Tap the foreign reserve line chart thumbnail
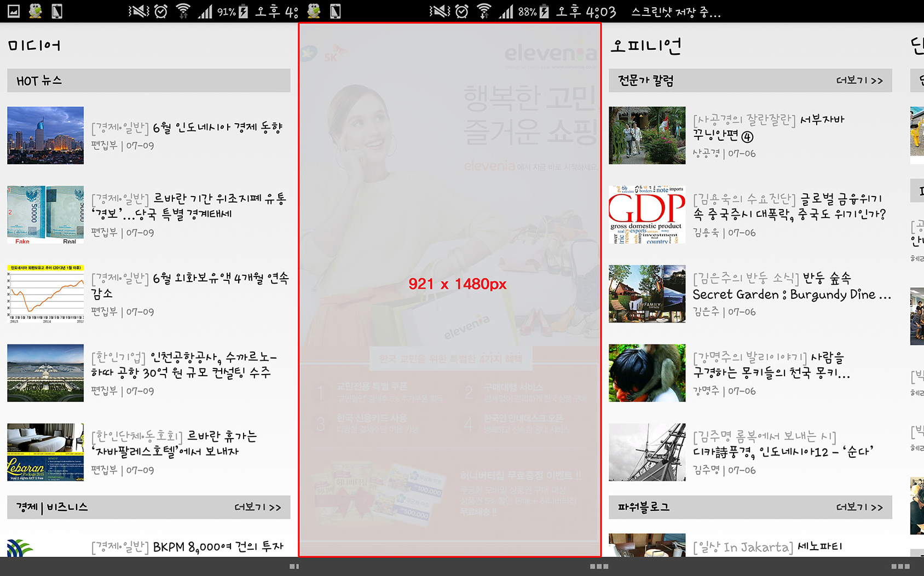924x576 pixels. click(45, 294)
